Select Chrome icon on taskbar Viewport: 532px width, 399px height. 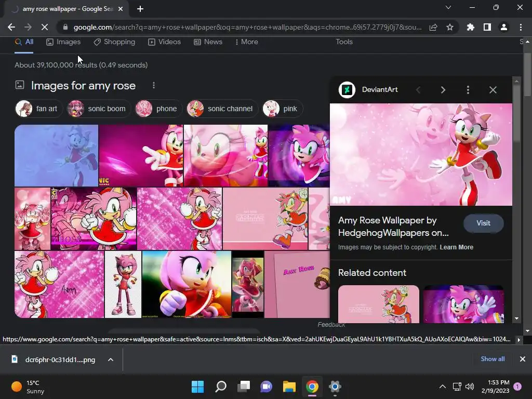click(x=312, y=387)
